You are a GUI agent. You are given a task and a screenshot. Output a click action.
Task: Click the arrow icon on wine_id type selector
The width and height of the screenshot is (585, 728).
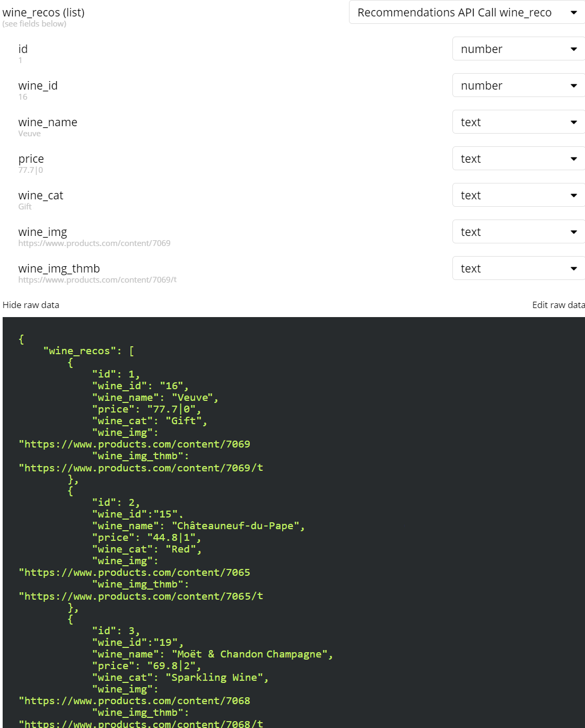click(x=573, y=86)
